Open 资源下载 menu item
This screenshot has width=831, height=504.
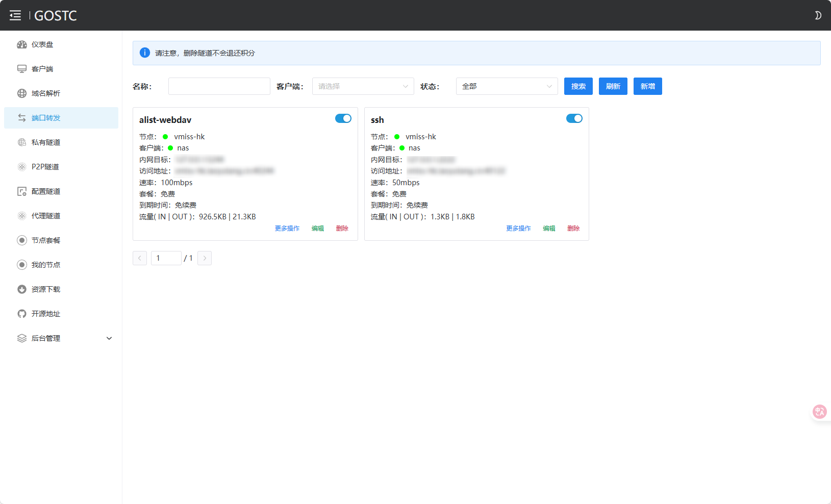61,289
